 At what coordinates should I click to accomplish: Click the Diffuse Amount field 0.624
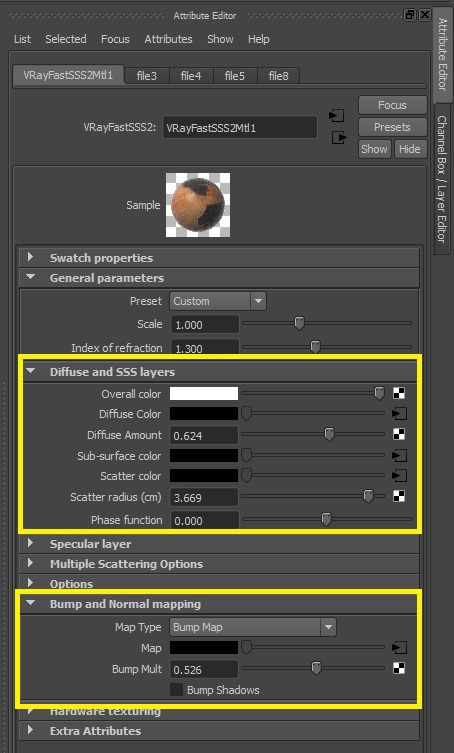204,435
